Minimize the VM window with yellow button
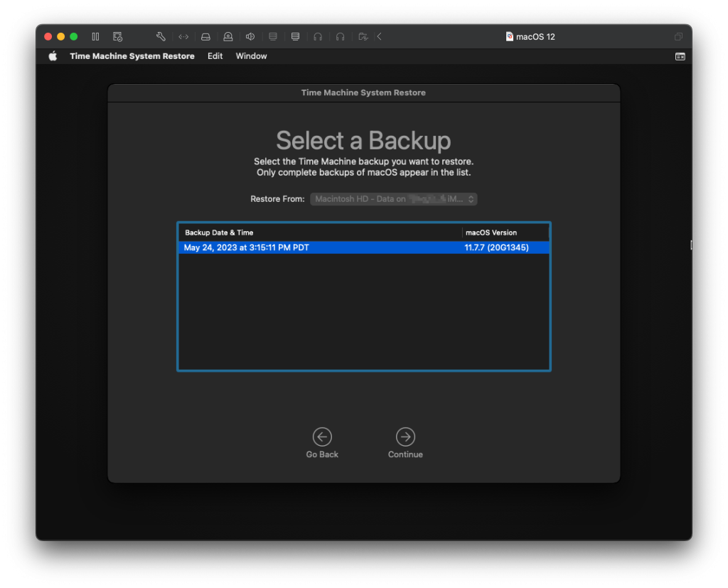This screenshot has width=728, height=588. (61, 37)
